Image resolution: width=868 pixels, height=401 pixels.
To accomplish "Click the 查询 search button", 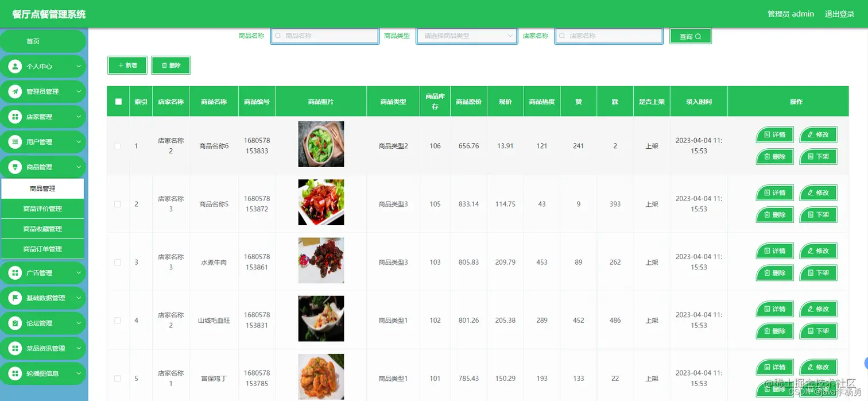I will tap(691, 36).
